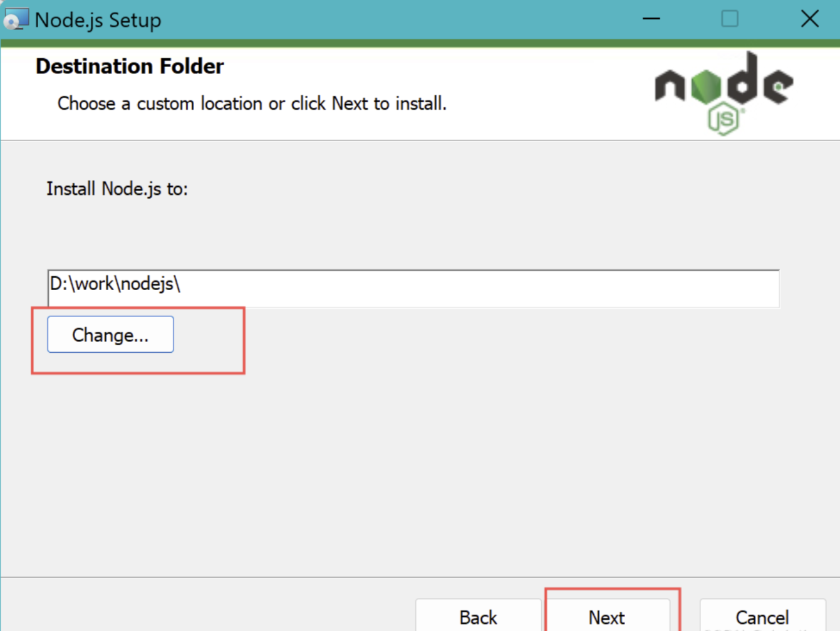Click the "Choose a custom location" instruction text
The image size is (840, 631).
point(252,103)
